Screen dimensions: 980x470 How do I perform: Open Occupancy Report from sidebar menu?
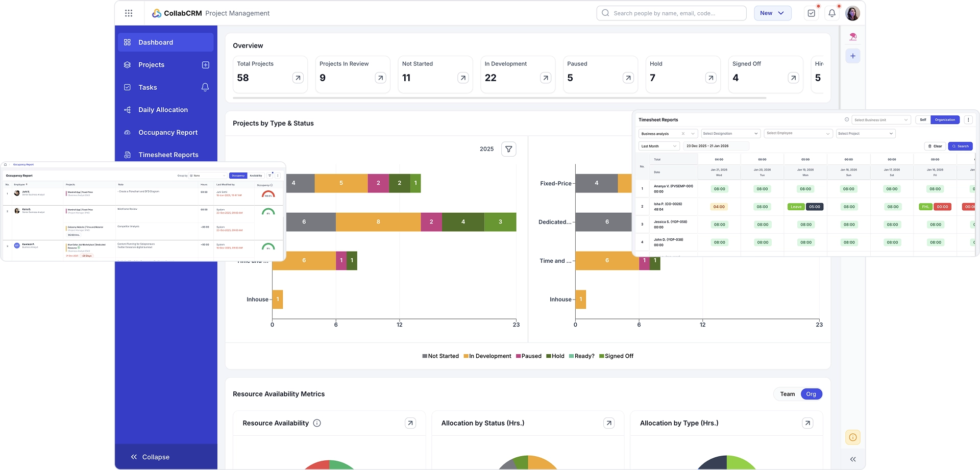pyautogui.click(x=167, y=132)
